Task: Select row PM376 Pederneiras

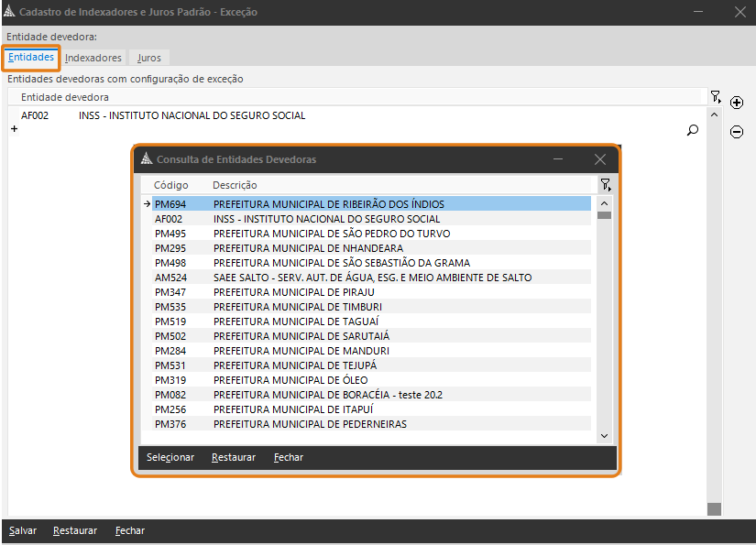Action: pyautogui.click(x=371, y=424)
